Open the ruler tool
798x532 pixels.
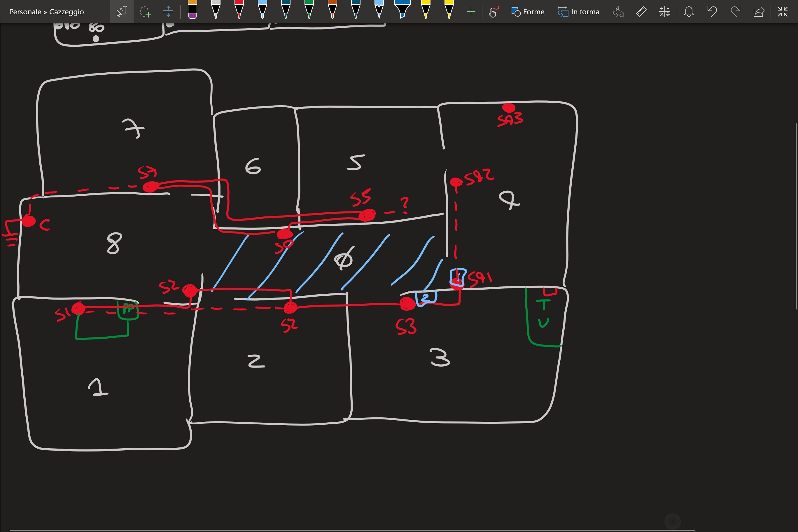pyautogui.click(x=641, y=12)
